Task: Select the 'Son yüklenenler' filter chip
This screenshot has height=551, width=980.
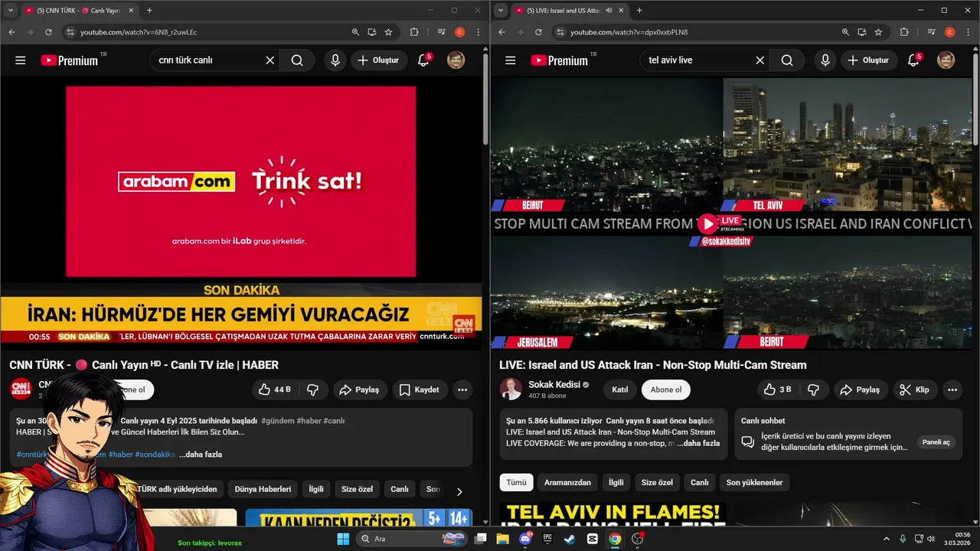Action: 754,482
